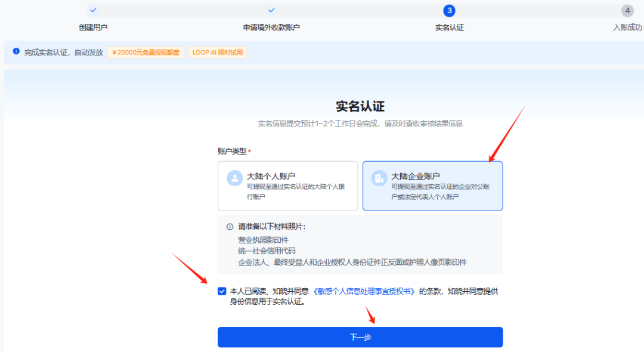644x352 pixels.
Task: Click the info icon beside 请准备以下材料照片
Action: [x=230, y=227]
